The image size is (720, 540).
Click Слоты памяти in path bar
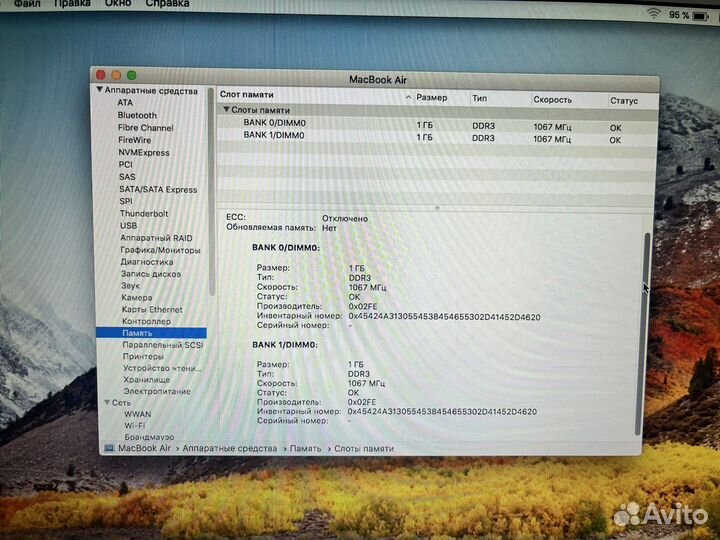[364, 449]
